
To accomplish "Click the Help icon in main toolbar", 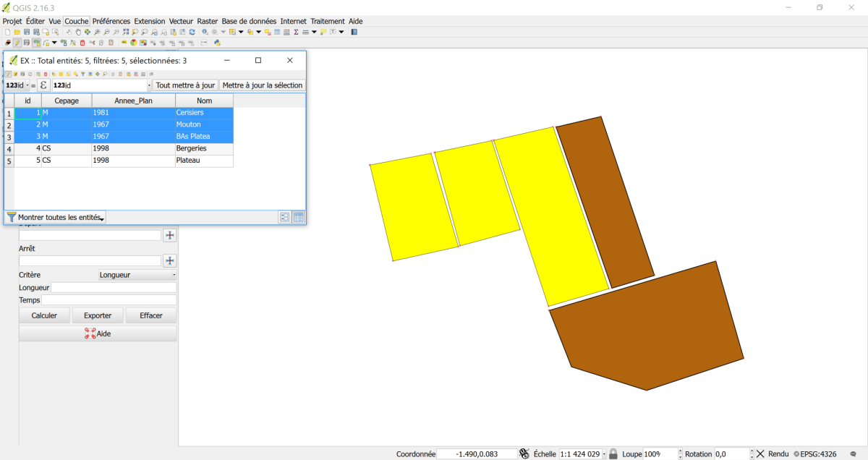I will (353, 32).
